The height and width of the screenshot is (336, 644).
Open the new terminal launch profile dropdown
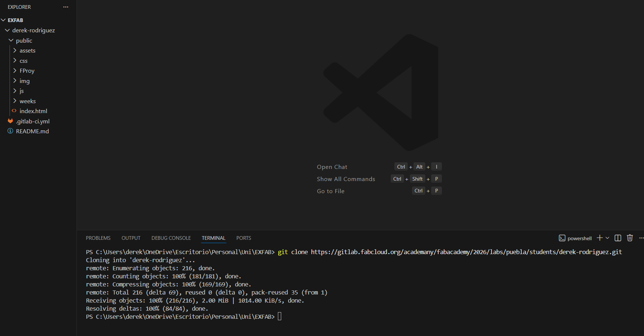click(x=607, y=238)
